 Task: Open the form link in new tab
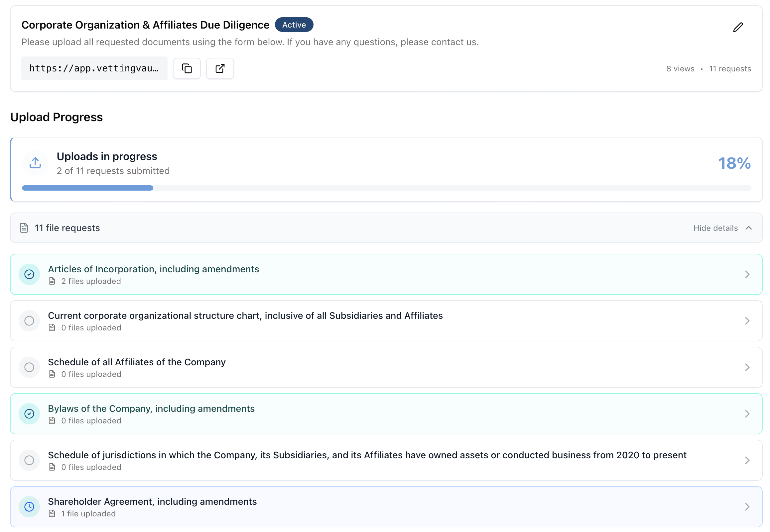tap(220, 68)
